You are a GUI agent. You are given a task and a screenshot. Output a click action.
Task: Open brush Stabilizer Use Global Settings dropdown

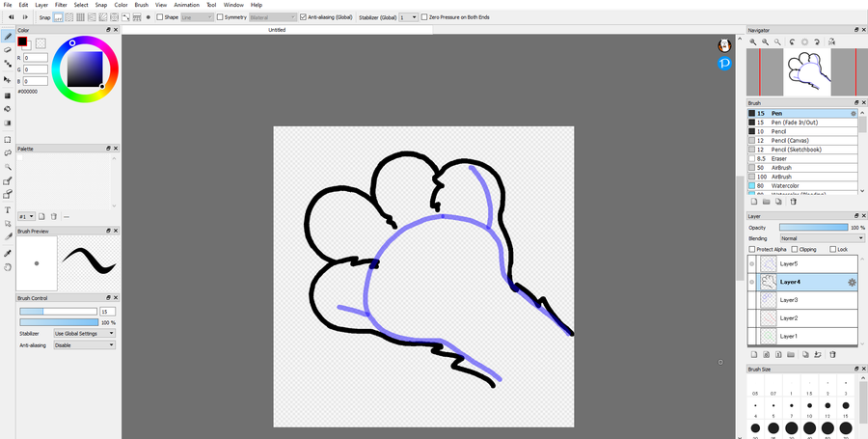[84, 334]
